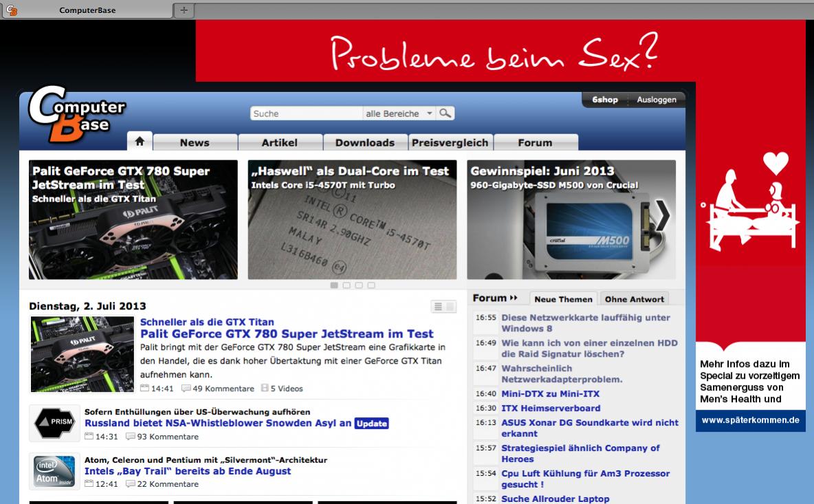Open Intels Bay Trail bereits ab Ende August
This screenshot has height=504, width=814.
[x=188, y=471]
